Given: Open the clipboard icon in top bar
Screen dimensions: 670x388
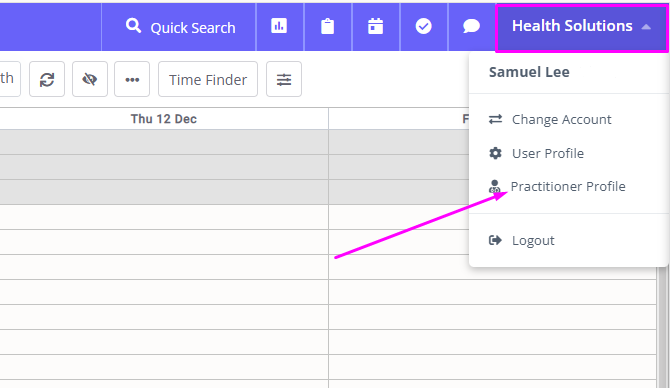Looking at the screenshot, I should 327,26.
